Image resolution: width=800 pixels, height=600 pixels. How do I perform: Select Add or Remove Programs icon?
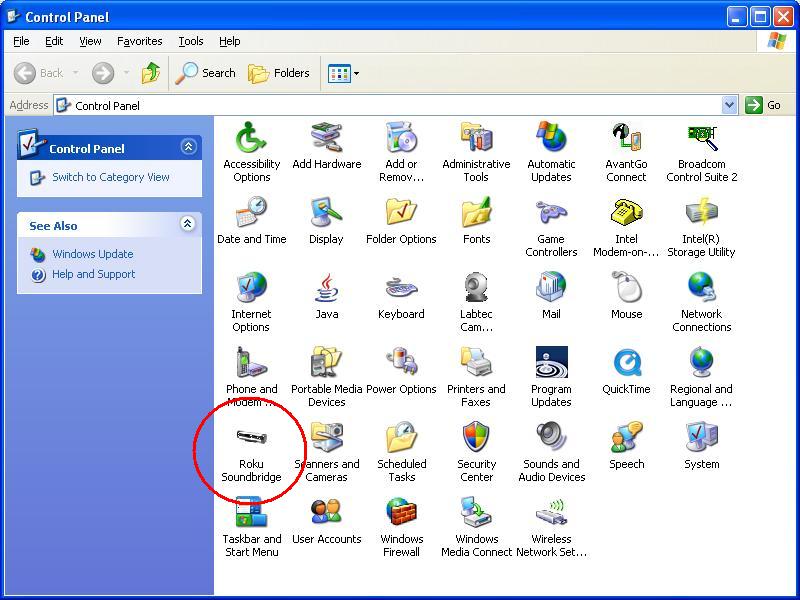(x=401, y=137)
